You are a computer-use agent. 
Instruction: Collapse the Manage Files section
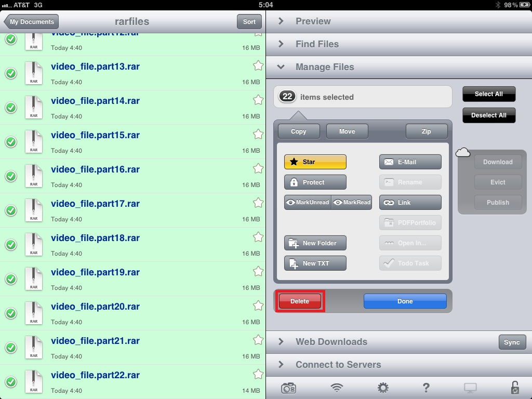click(325, 67)
